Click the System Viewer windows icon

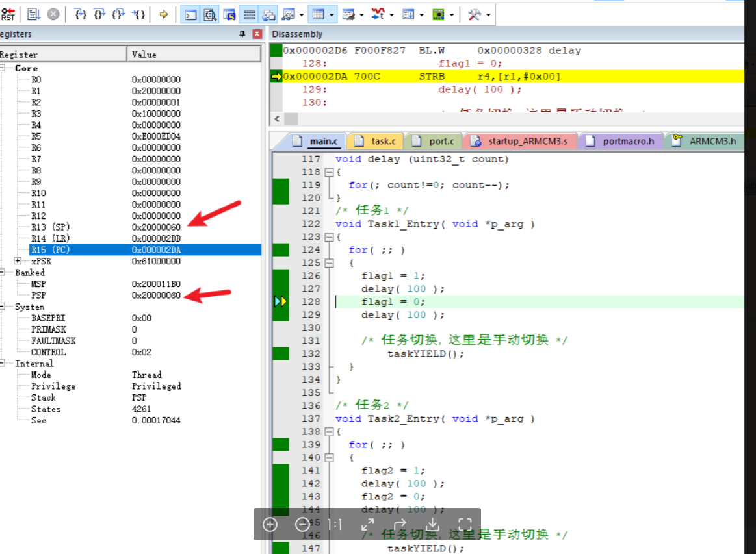point(438,15)
